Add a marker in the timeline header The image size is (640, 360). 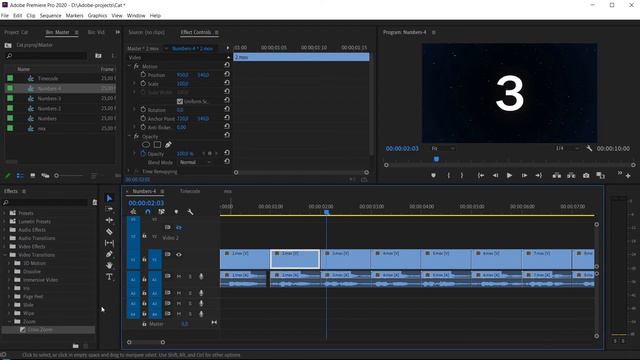[x=176, y=212]
